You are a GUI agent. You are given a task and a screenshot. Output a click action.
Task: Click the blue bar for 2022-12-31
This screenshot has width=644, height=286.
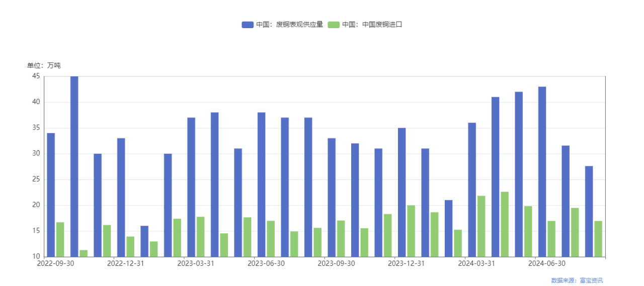pos(121,197)
